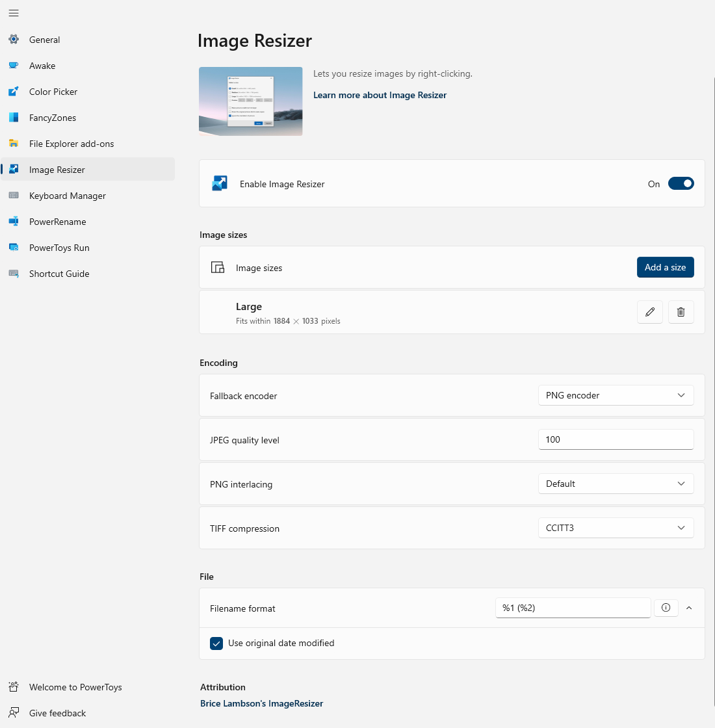
Task: Click the Large size preset name
Action: (249, 306)
